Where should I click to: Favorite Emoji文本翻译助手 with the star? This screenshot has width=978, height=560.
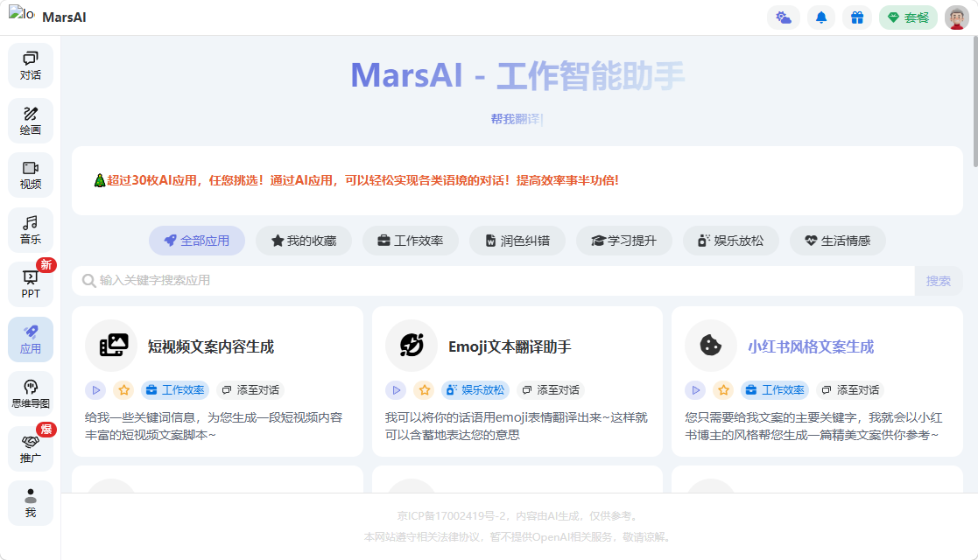[x=424, y=390]
